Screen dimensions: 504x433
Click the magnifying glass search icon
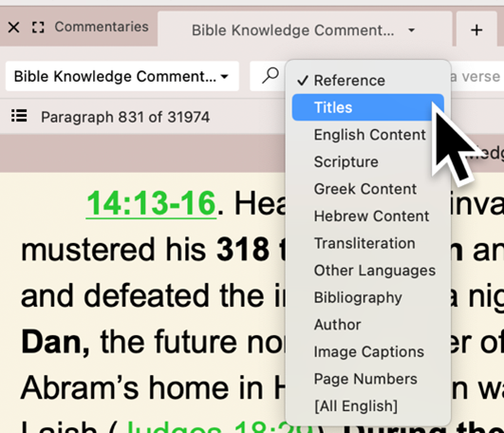point(270,76)
